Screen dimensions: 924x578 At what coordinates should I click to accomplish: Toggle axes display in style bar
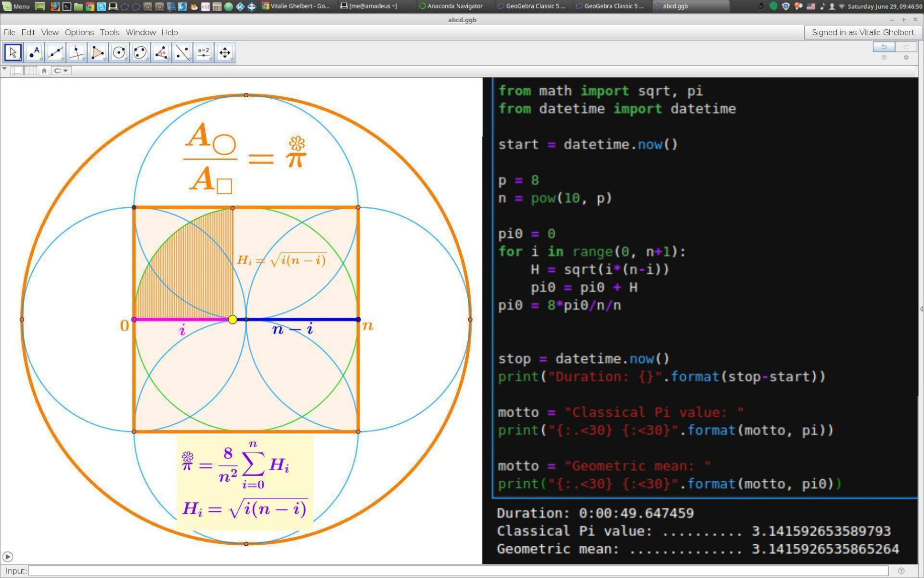tap(17, 71)
